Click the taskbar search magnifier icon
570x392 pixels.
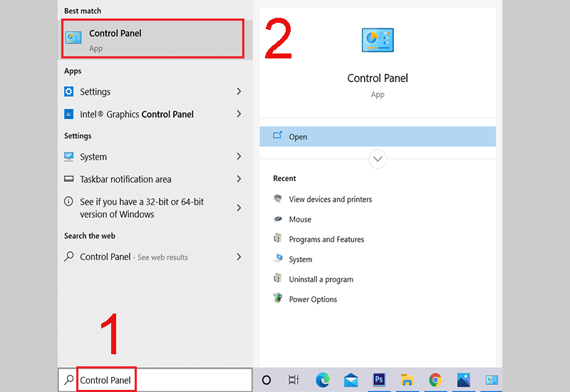click(x=68, y=380)
